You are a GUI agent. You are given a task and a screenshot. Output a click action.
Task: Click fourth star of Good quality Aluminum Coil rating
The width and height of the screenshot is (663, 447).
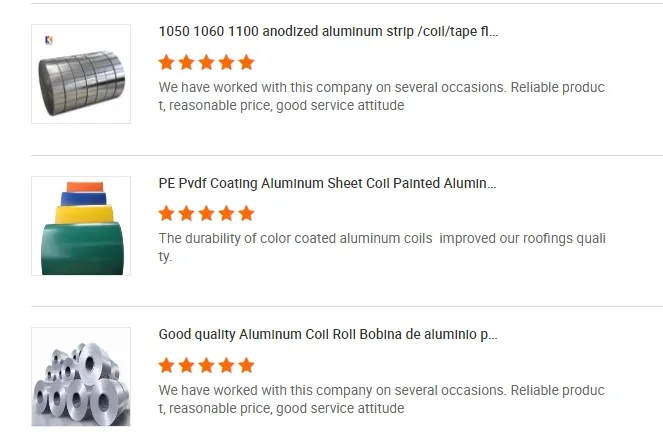click(x=227, y=365)
